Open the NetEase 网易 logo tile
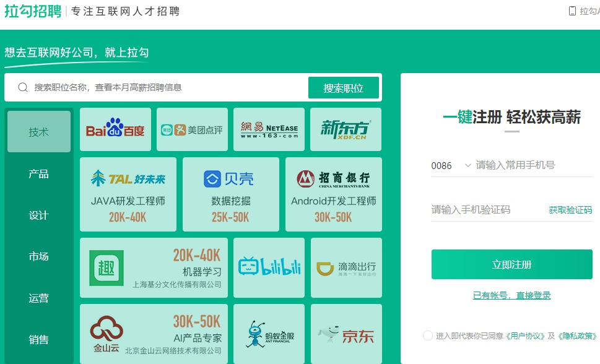This screenshot has width=600, height=364. (x=269, y=129)
